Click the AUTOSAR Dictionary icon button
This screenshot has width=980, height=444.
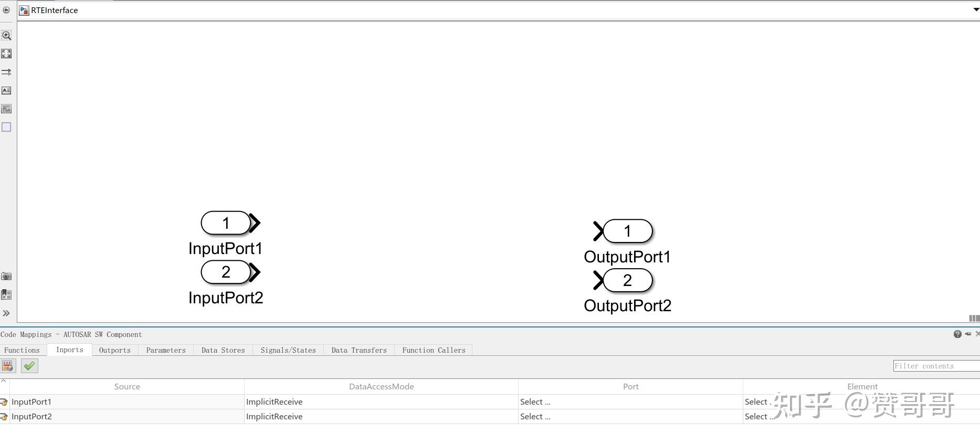[x=8, y=366]
